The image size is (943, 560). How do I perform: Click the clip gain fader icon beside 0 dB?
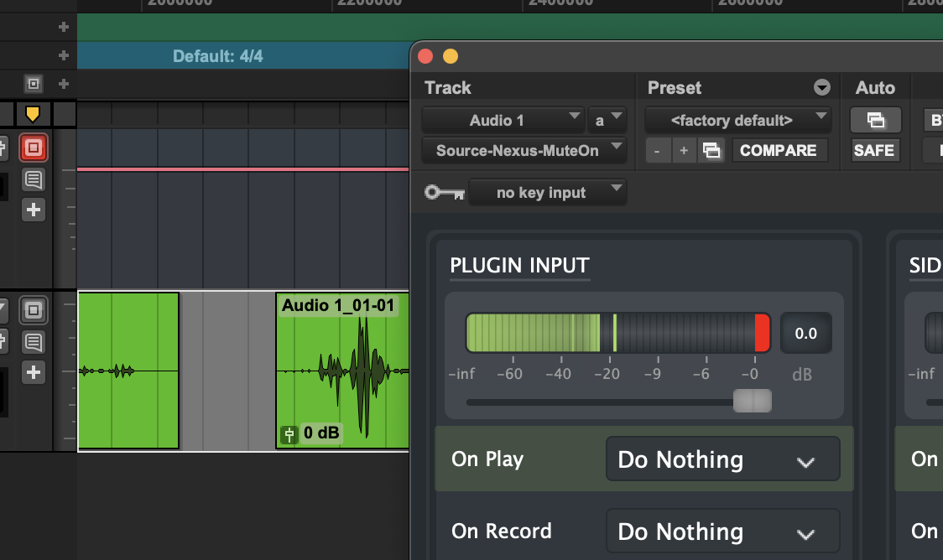[x=289, y=433]
